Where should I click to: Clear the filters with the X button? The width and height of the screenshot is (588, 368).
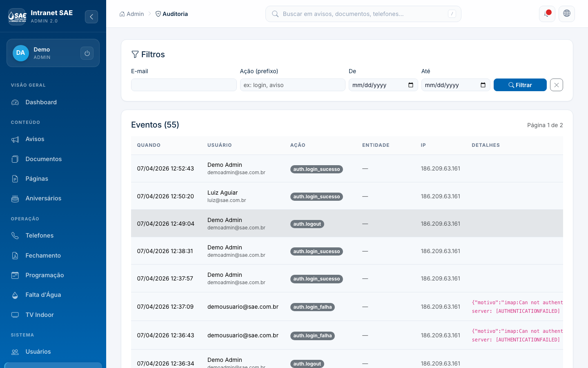tap(557, 85)
